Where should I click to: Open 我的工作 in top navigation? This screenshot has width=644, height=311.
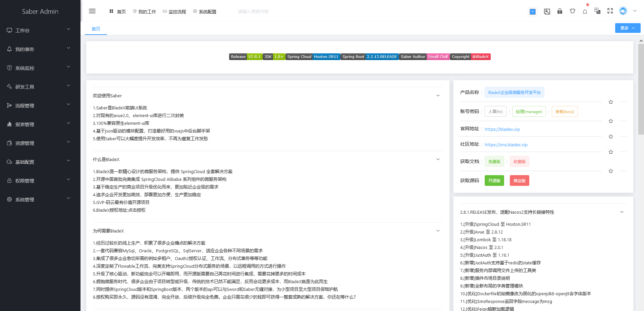tap(144, 11)
